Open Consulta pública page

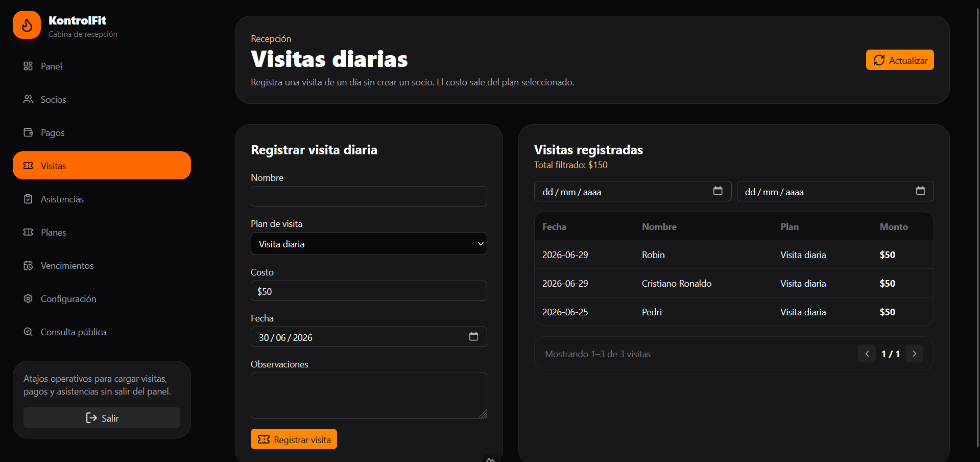[102, 332]
